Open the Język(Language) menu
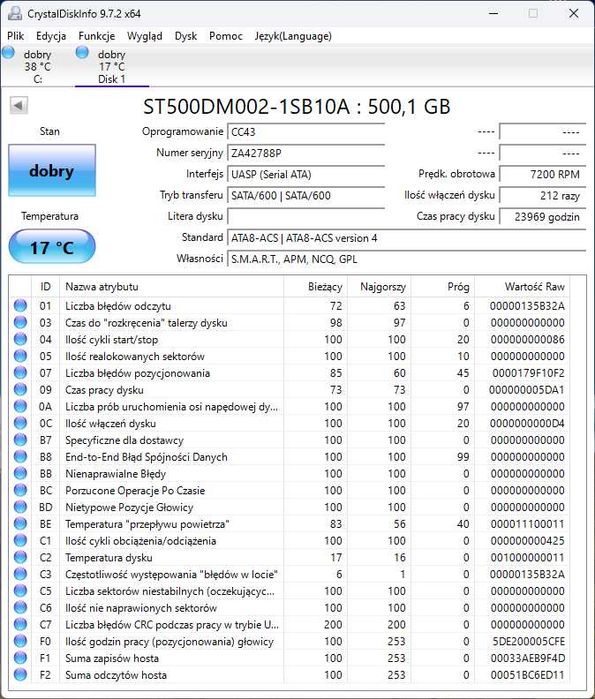 point(293,36)
